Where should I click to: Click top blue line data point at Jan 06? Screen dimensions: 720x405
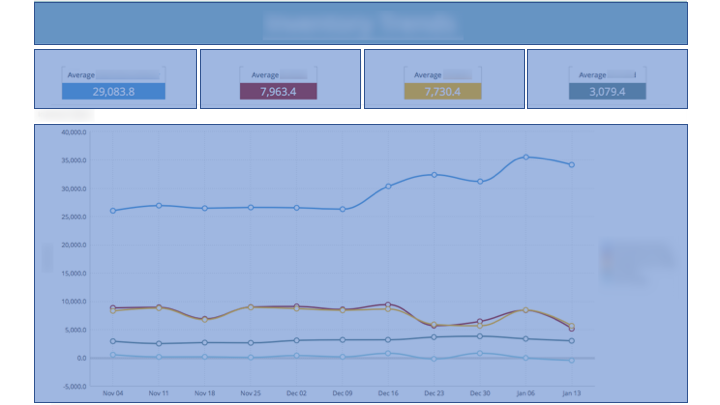tap(526, 157)
